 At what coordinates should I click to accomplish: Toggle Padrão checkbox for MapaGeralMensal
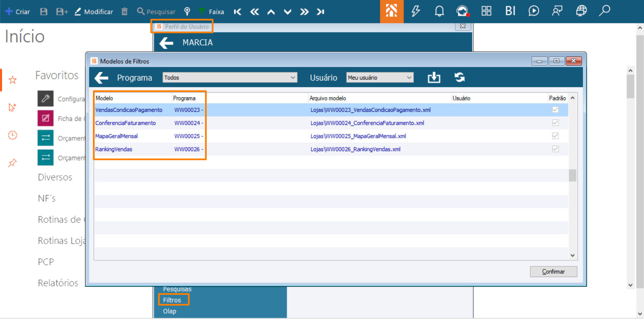tap(555, 136)
